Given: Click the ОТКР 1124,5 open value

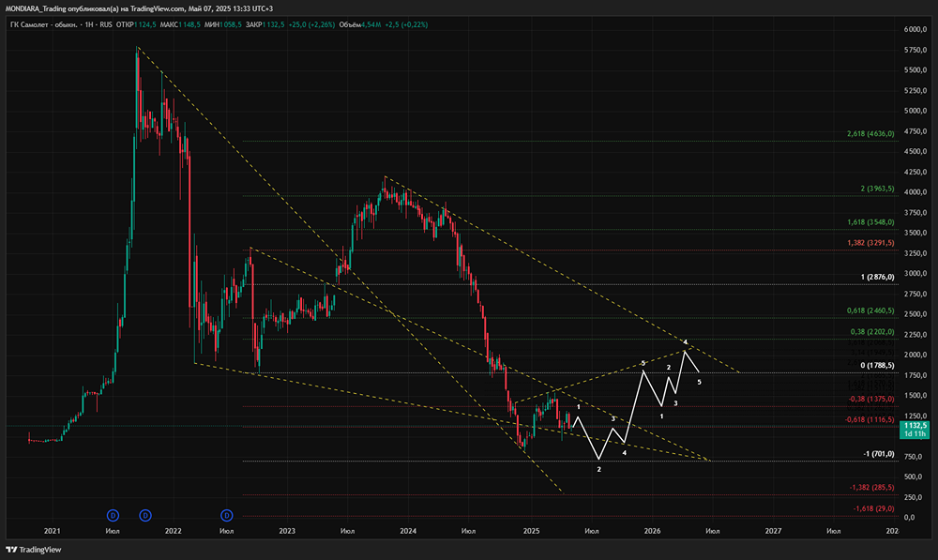Looking at the screenshot, I should click(136, 24).
